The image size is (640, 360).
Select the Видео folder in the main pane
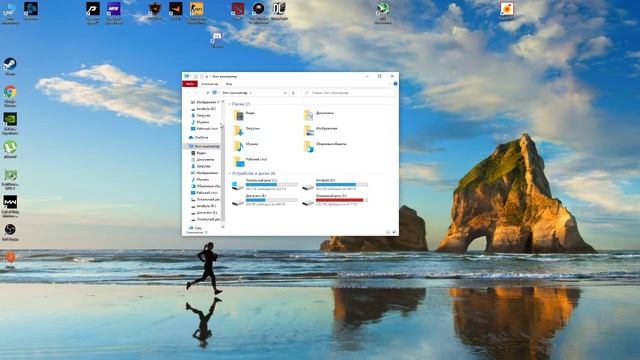click(244, 115)
